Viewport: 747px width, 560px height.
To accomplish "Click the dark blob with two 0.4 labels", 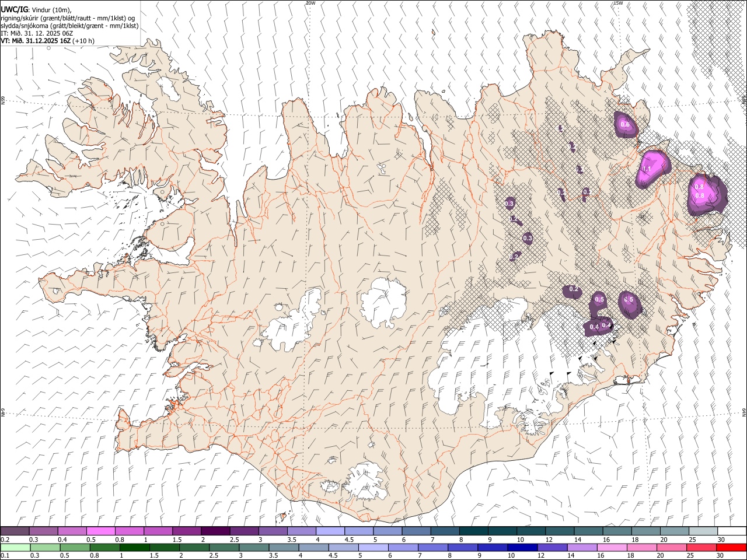I will [599, 326].
